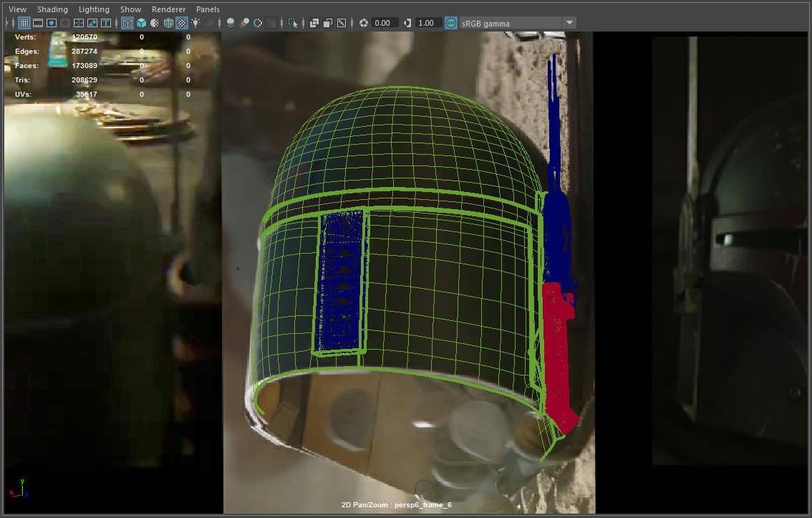Enable the wireframe display mode icon
The image size is (812, 518).
[127, 23]
